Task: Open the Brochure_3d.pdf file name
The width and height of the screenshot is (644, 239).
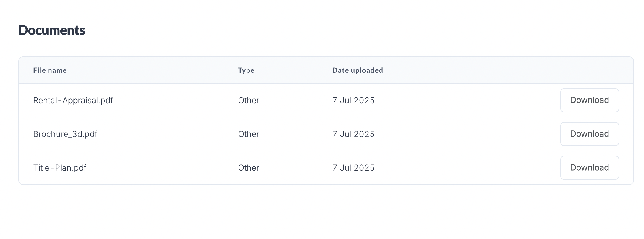Action: click(x=65, y=134)
